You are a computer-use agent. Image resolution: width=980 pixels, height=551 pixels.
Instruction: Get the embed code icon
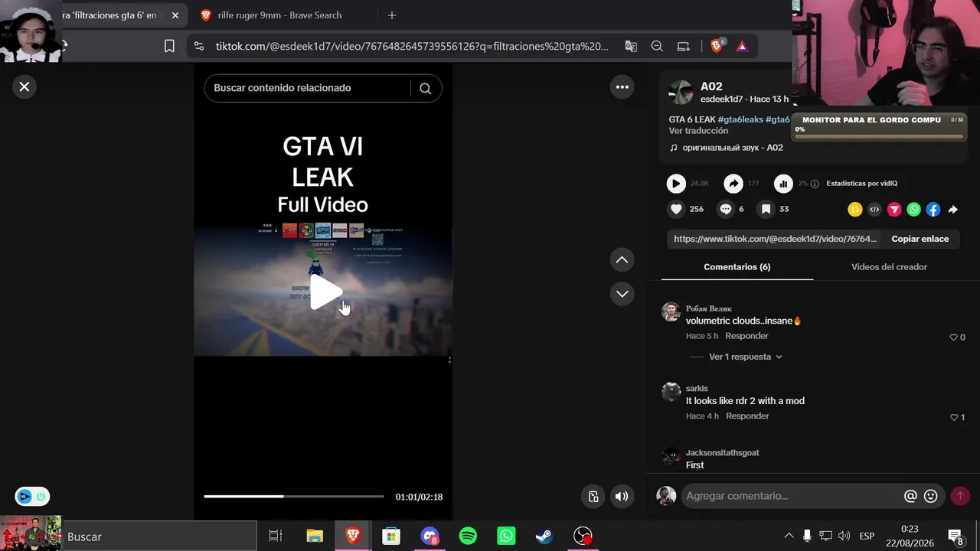(874, 210)
